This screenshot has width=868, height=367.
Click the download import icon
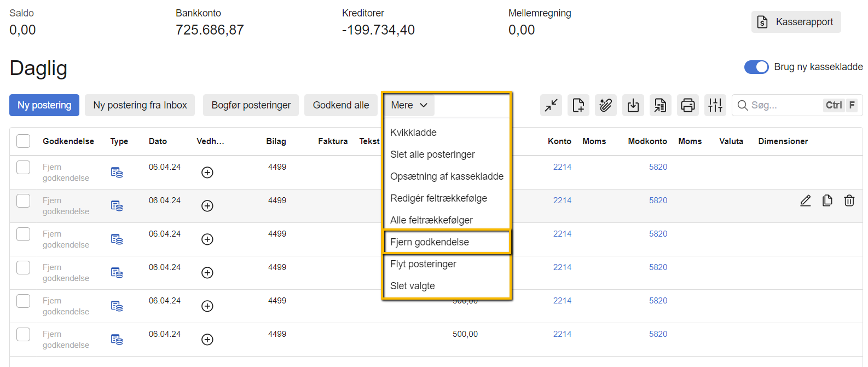633,105
